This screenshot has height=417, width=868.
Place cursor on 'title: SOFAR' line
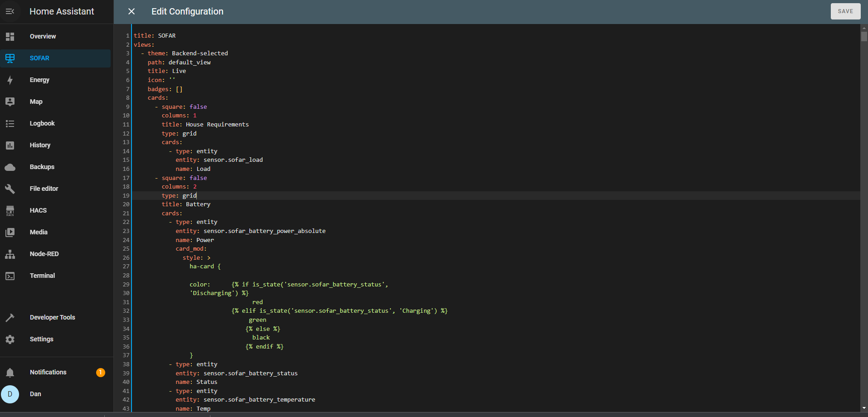[155, 35]
